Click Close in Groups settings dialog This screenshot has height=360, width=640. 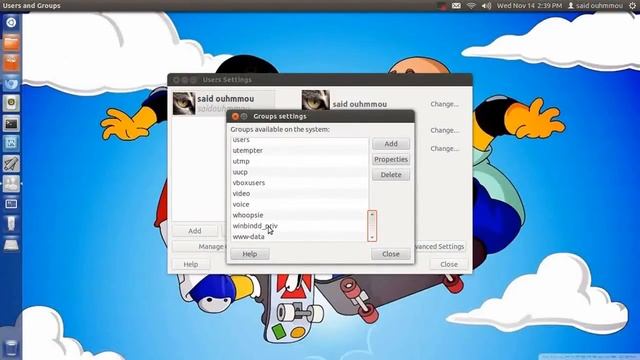click(391, 254)
